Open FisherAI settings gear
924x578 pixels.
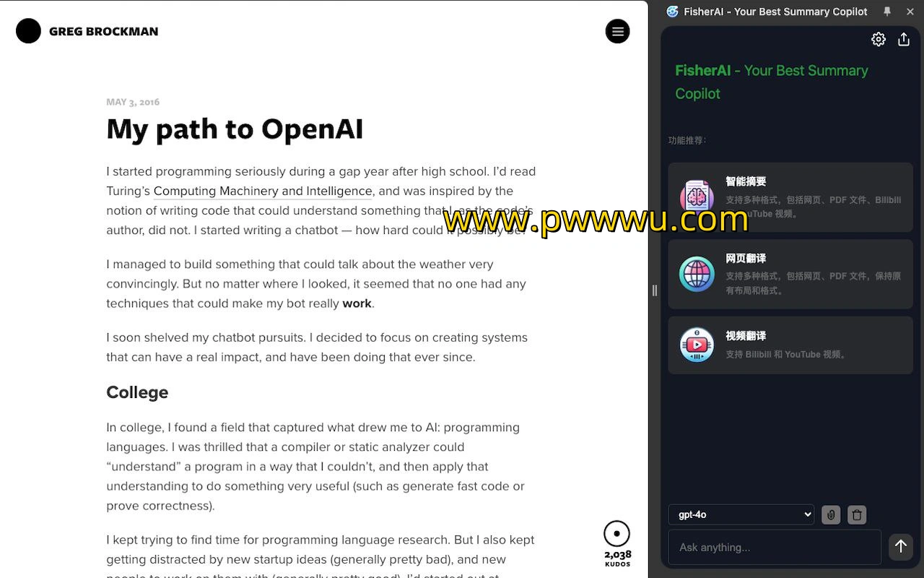[879, 40]
